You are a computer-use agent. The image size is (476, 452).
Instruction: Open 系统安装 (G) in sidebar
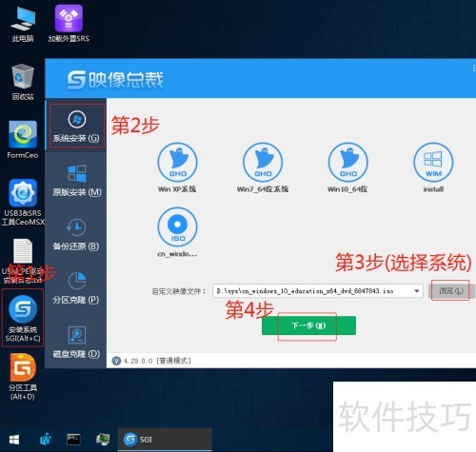point(76,126)
